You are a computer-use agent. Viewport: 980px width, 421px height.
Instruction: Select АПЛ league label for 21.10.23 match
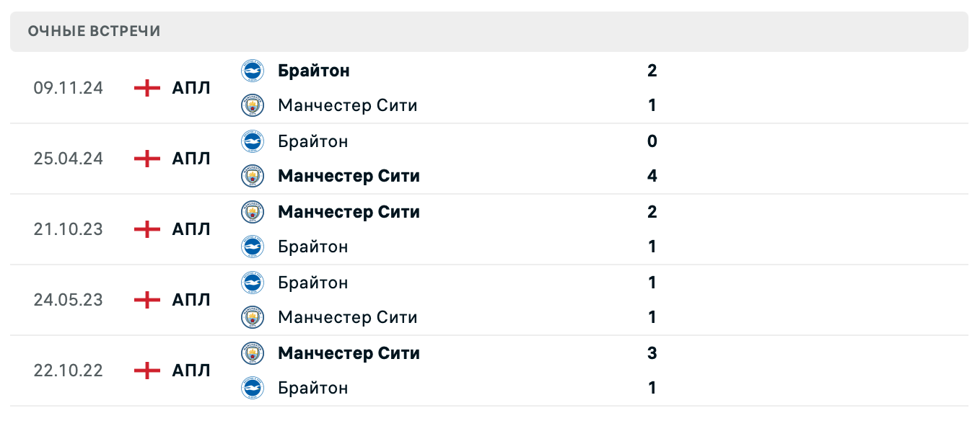tap(191, 229)
